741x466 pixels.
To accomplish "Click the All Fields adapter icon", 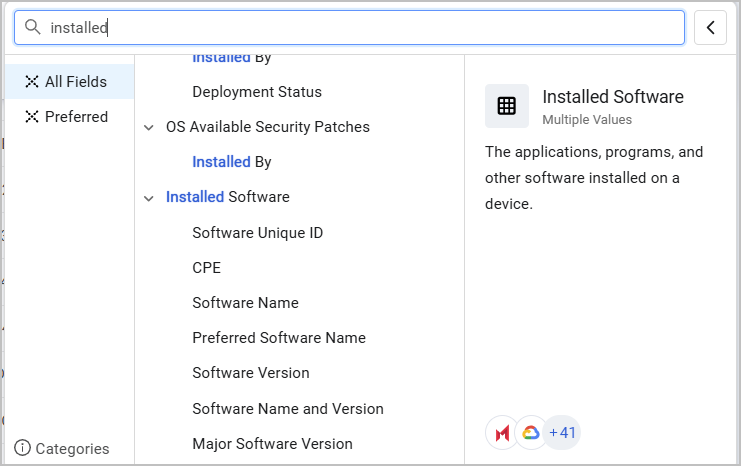I will pos(32,81).
